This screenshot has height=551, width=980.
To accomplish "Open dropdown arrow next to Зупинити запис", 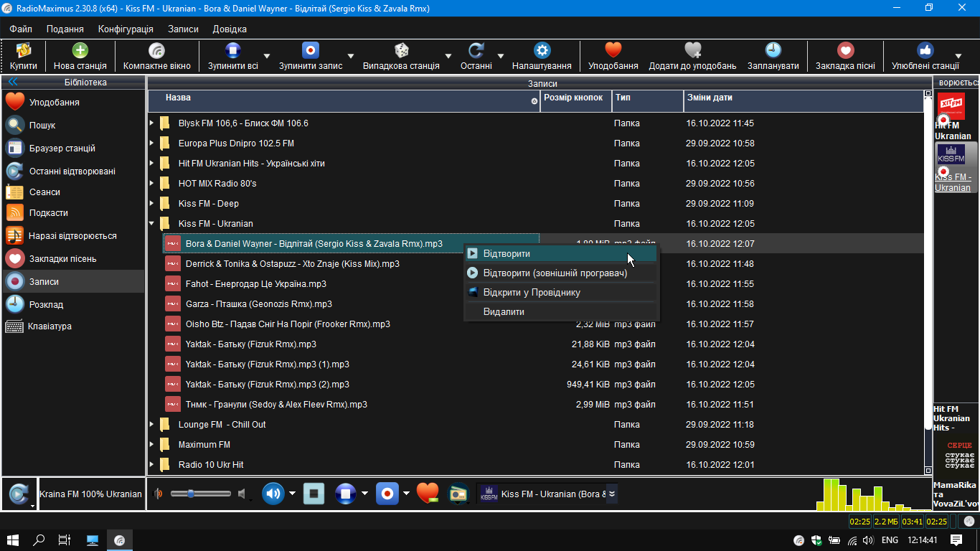I will (351, 55).
